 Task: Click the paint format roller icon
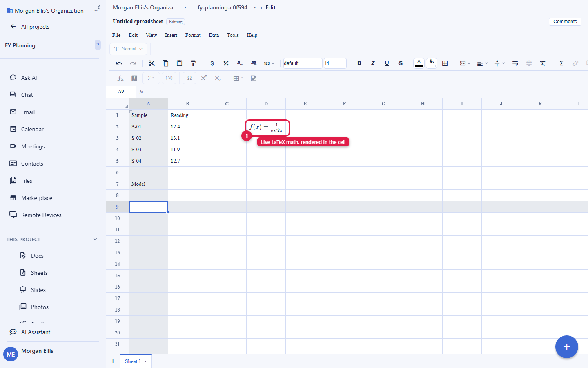(x=194, y=63)
